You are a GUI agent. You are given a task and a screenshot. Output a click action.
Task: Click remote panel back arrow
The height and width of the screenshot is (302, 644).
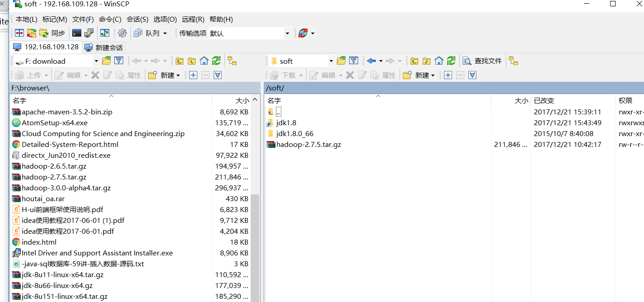coord(371,61)
